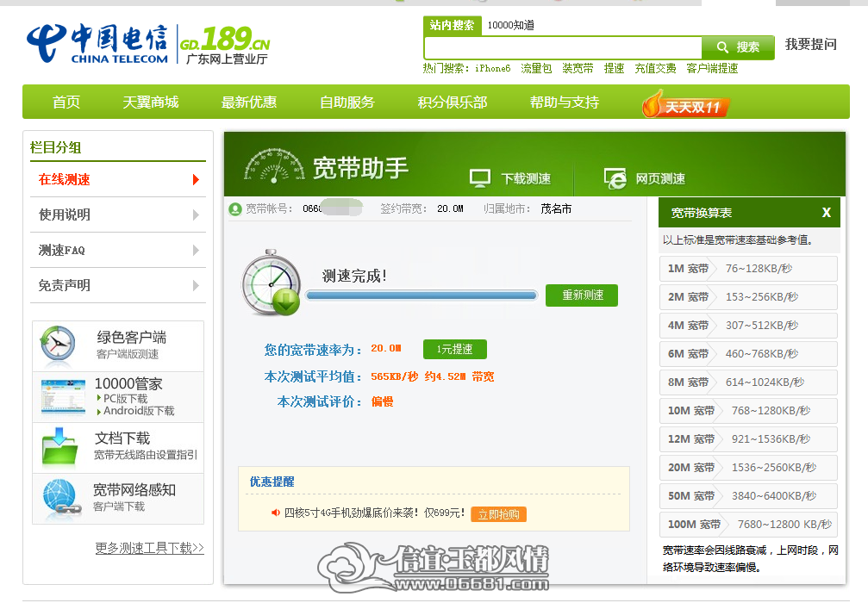Screen dimensions: 868x603
Task: Open the 我要提问 link
Action: (x=811, y=44)
